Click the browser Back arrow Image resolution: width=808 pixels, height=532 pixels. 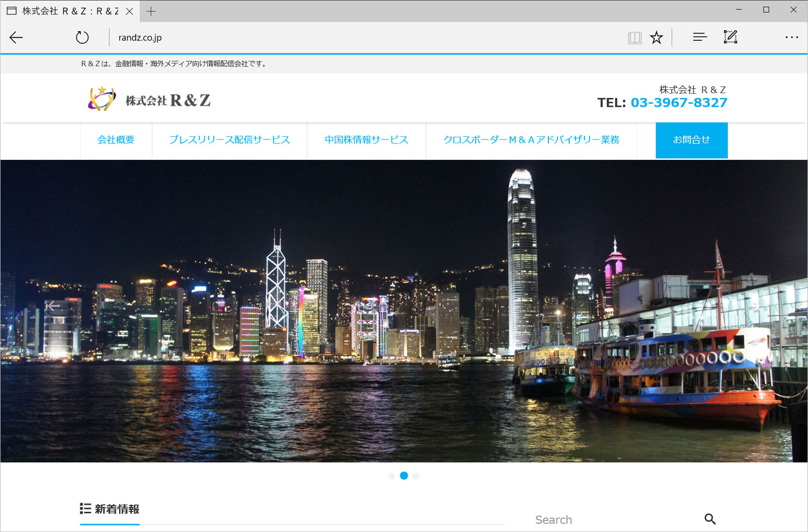click(16, 37)
